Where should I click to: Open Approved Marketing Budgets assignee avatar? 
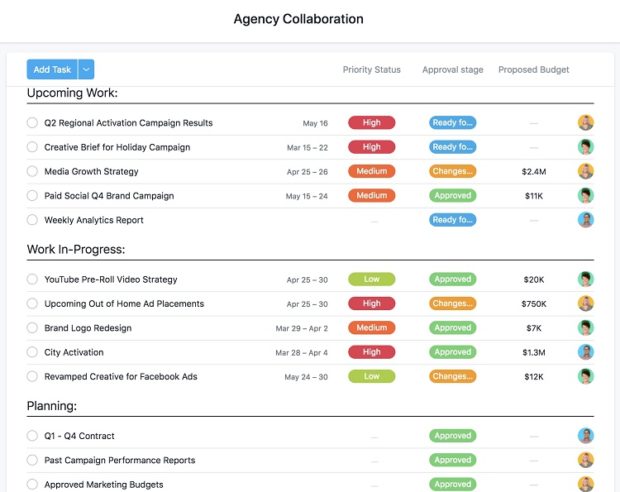[586, 484]
